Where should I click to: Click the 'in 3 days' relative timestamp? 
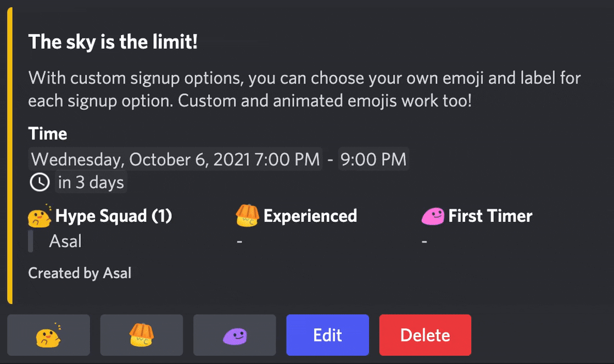click(91, 182)
